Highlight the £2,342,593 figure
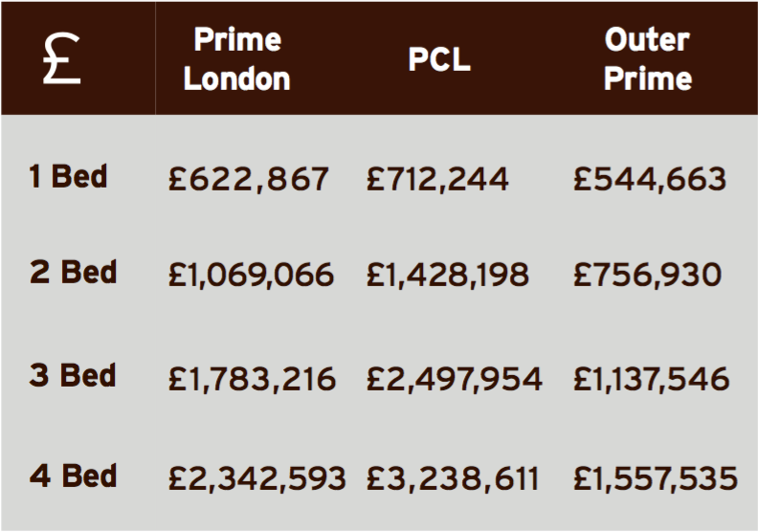Image resolution: width=758 pixels, height=532 pixels. click(256, 477)
